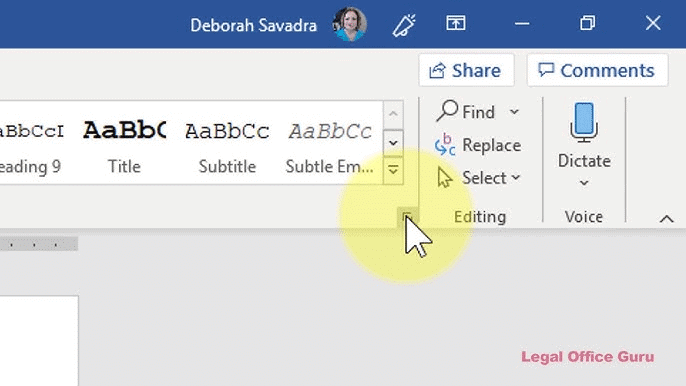Restore down the Word window

(587, 23)
